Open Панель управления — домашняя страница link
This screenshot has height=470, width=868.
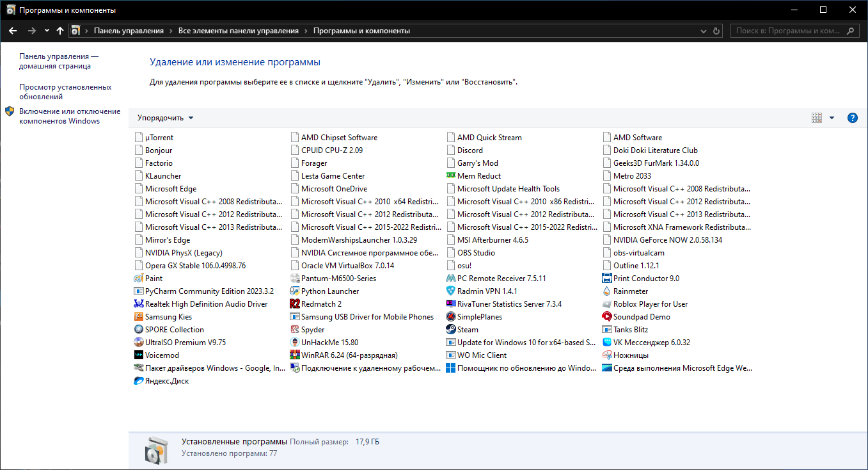pos(59,61)
